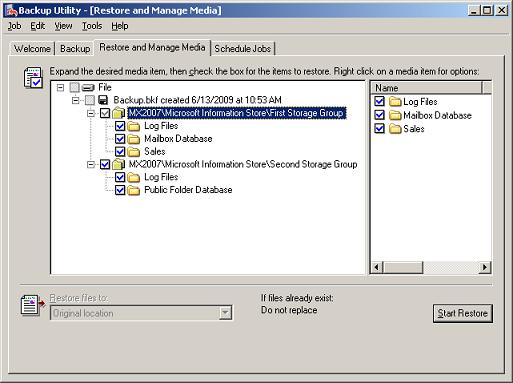Switch to the Schedule Jobs tab
Screen dimensions: 513x383
click(x=242, y=49)
